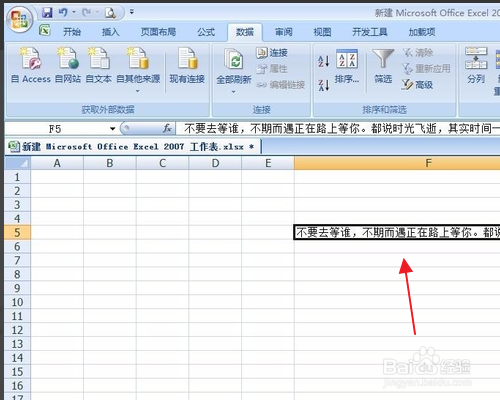The width and height of the screenshot is (500, 400).
Task: Click 清除 filter button
Action: tap(418, 53)
